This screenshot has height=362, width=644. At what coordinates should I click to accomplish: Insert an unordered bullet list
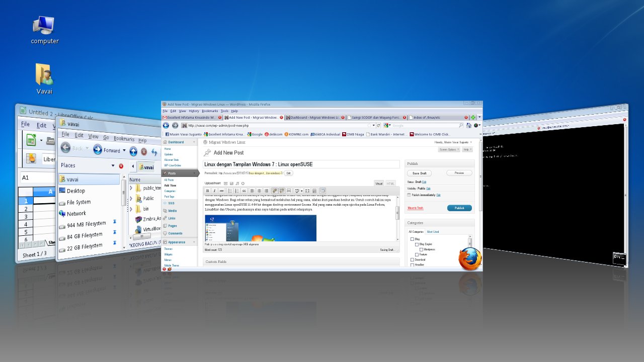point(230,191)
